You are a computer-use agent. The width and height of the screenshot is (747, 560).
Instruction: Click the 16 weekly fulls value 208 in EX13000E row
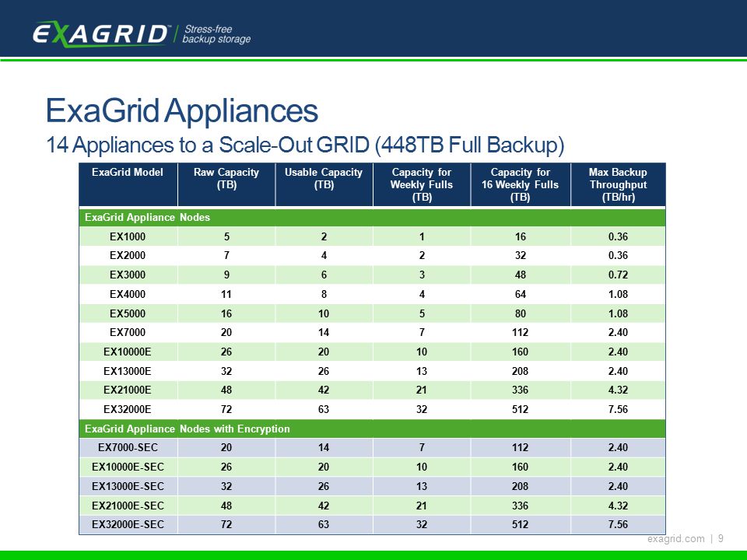click(x=521, y=371)
